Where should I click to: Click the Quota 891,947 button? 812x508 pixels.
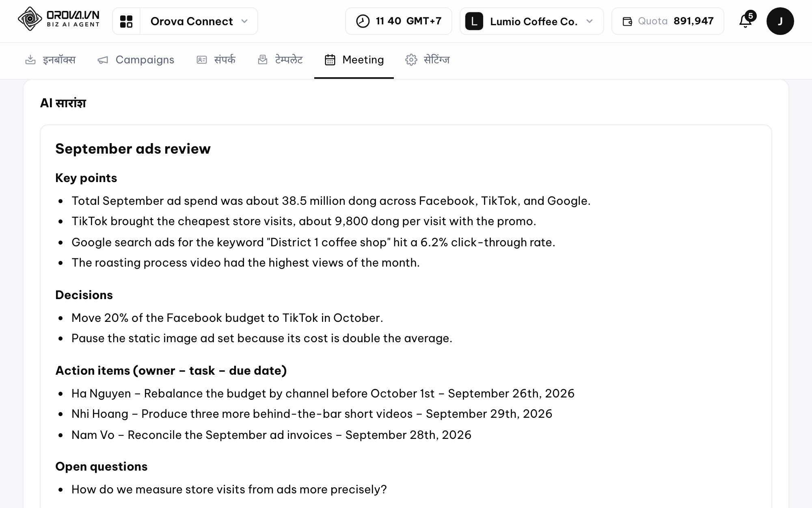(x=668, y=21)
